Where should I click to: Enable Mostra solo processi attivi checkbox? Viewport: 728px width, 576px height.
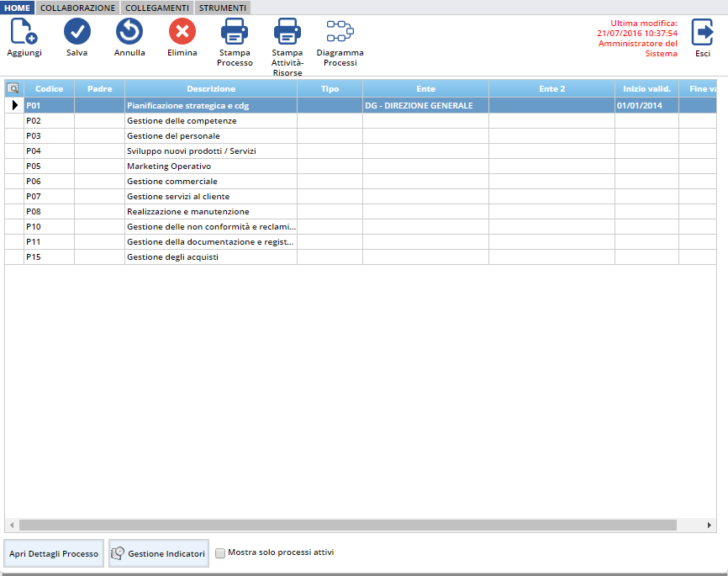click(x=220, y=553)
